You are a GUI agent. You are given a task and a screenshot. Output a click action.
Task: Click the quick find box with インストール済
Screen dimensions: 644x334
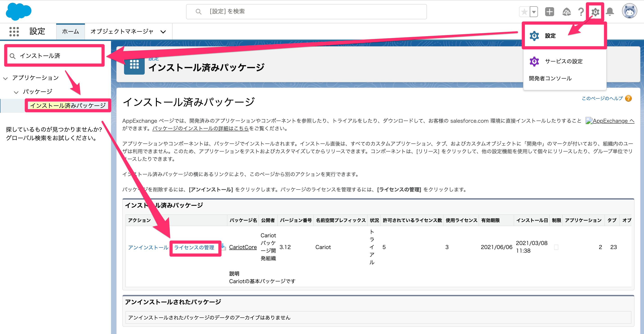(x=54, y=56)
